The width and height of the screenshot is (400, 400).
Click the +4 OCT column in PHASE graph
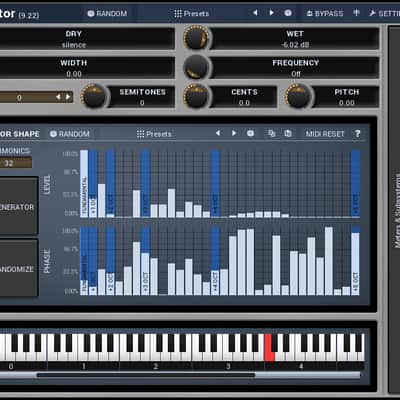click(215, 262)
